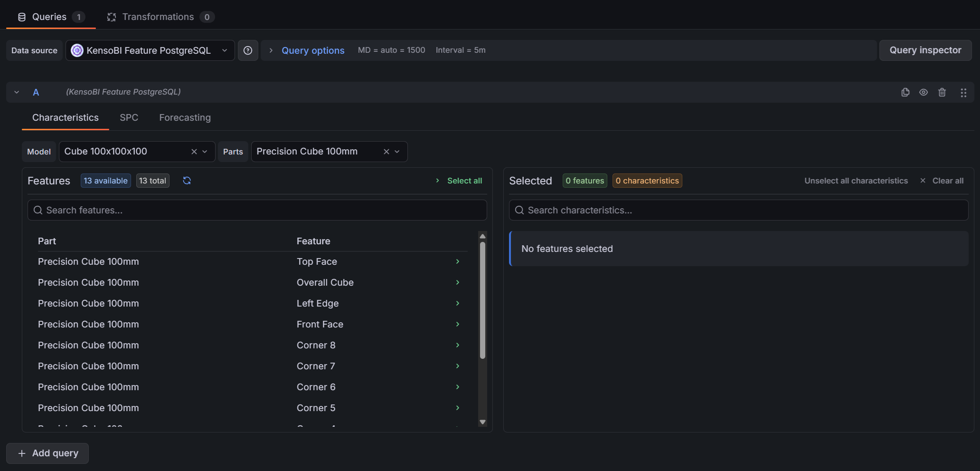Viewport: 980px width, 471px height.
Task: Open the Query inspector
Action: click(x=925, y=50)
